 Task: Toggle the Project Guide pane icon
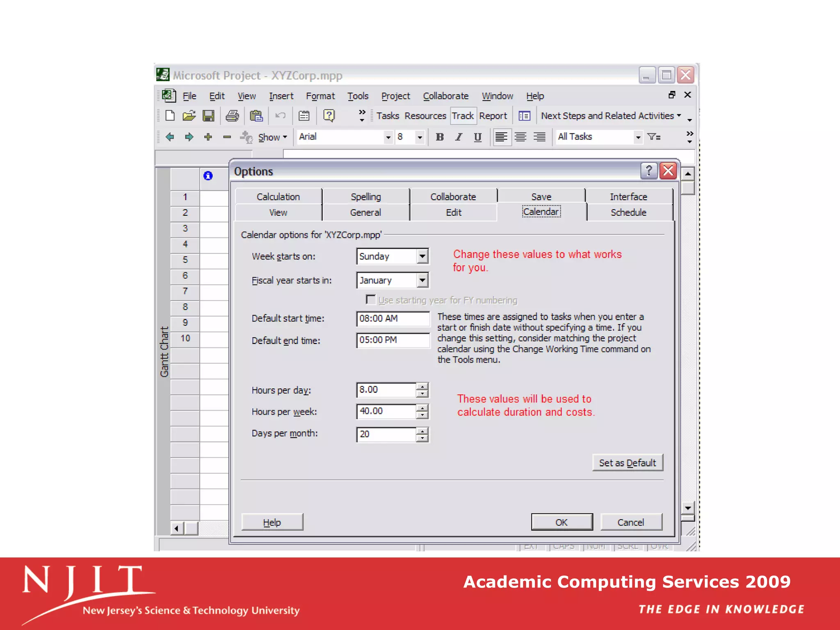click(x=524, y=116)
